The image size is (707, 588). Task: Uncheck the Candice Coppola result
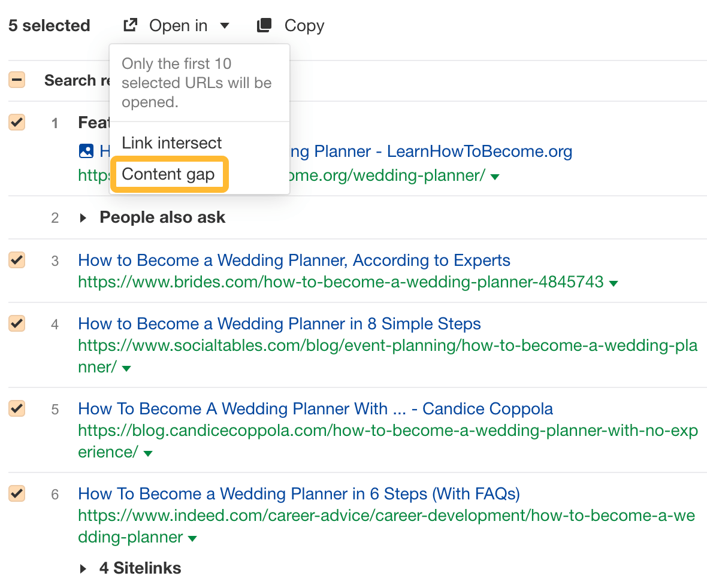pyautogui.click(x=16, y=408)
